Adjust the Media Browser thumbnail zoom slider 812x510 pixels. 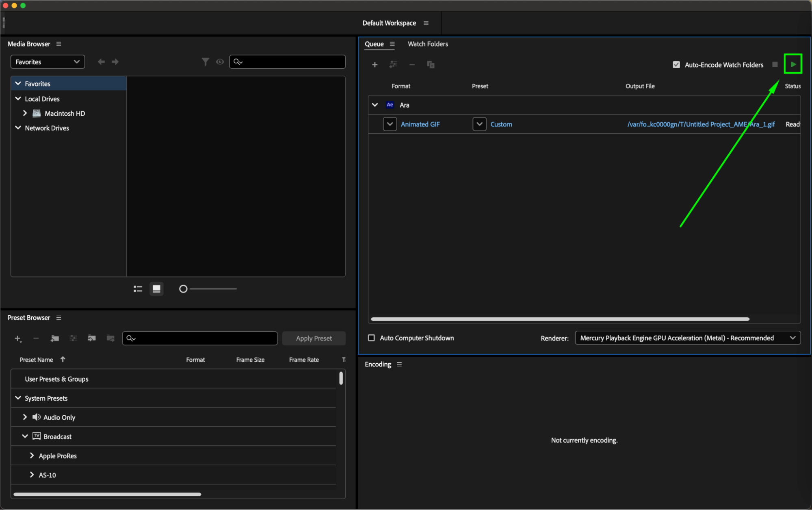[208, 289]
